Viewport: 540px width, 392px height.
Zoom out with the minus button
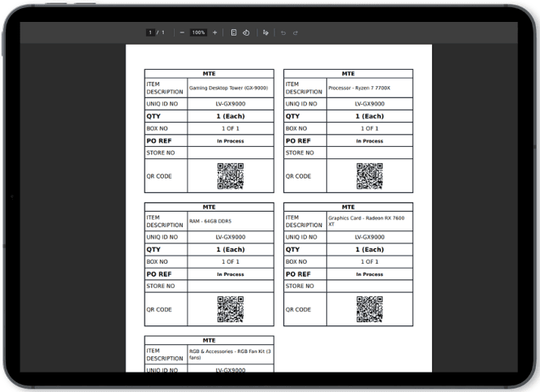pos(182,32)
